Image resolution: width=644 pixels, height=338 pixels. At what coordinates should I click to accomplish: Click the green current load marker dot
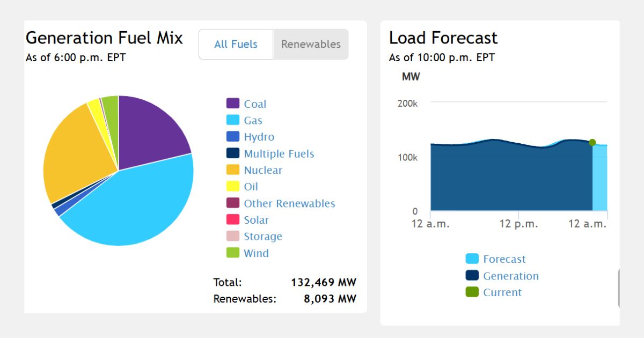592,142
